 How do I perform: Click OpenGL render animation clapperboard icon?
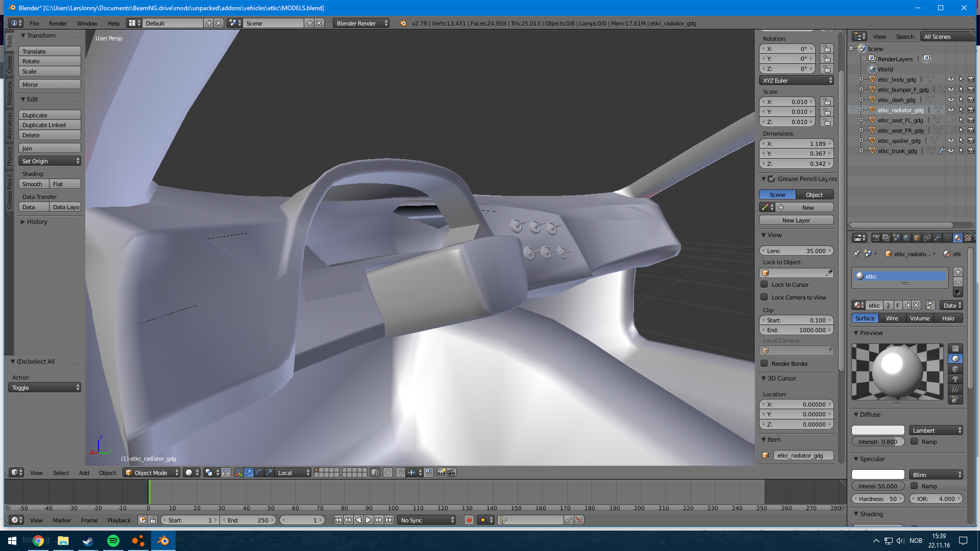[451, 472]
